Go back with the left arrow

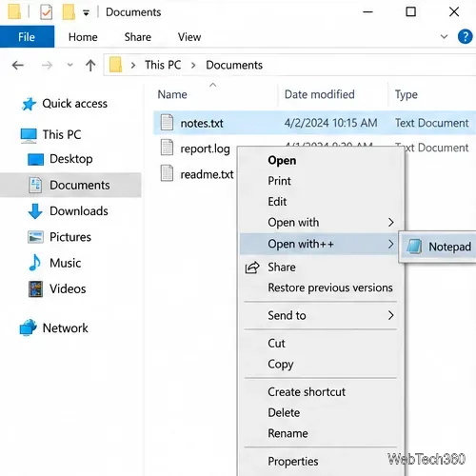click(x=18, y=66)
